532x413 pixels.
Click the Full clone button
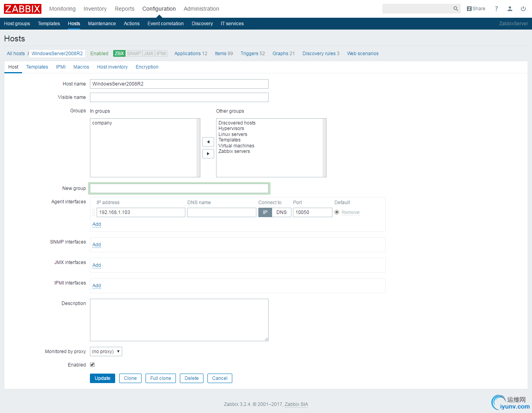161,378
